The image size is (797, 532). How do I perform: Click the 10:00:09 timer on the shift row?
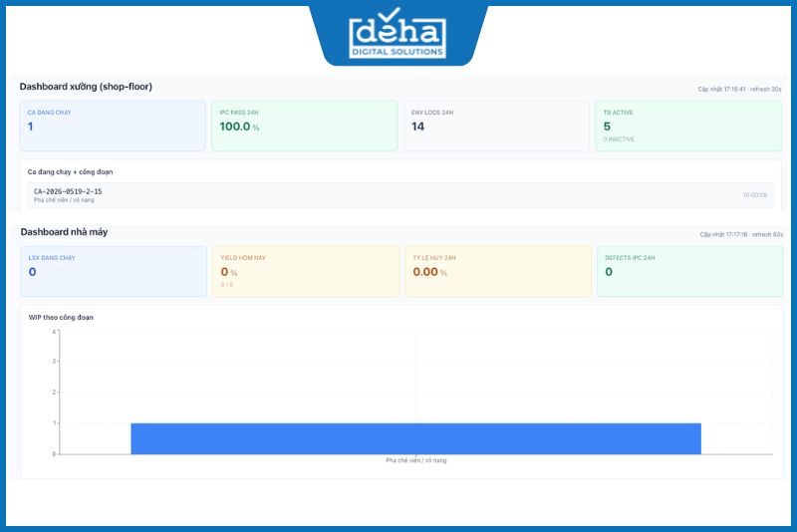[755, 195]
